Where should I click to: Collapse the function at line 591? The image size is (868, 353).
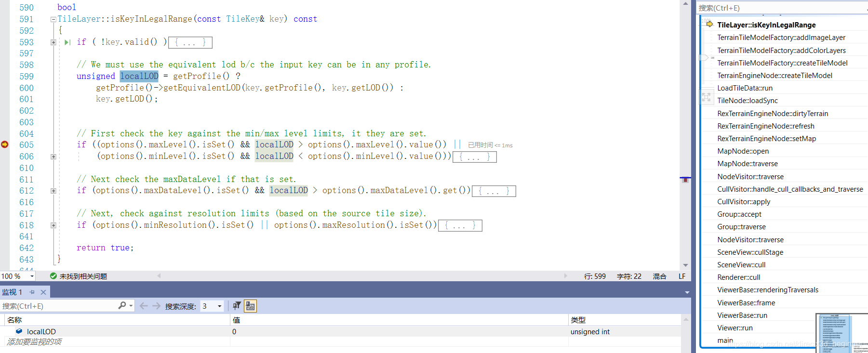pos(53,19)
